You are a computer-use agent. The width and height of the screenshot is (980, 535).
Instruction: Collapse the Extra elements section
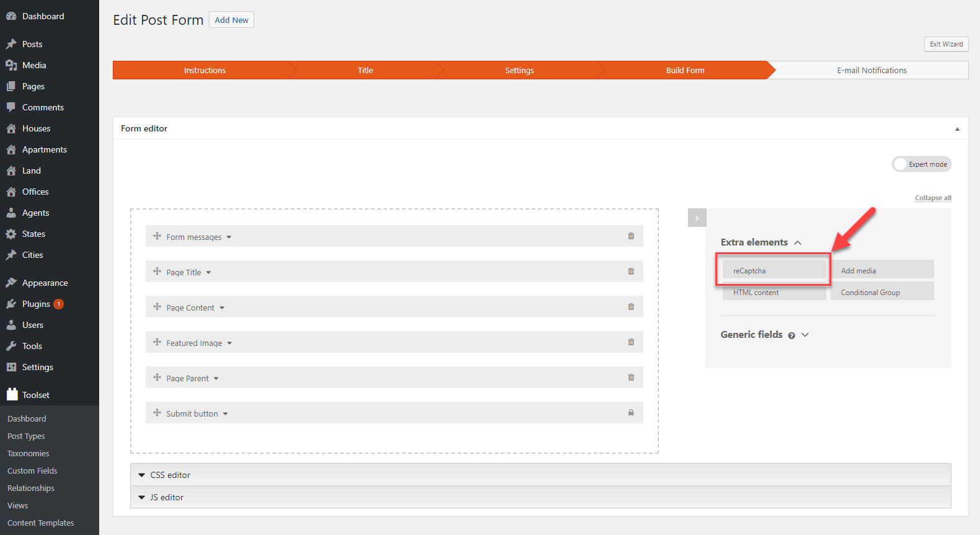[798, 242]
